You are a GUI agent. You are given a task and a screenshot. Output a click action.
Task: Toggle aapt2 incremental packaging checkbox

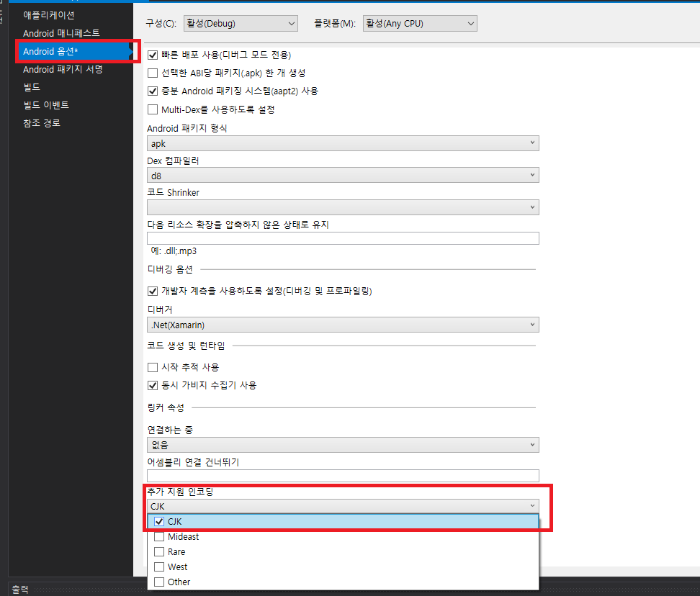point(153,91)
